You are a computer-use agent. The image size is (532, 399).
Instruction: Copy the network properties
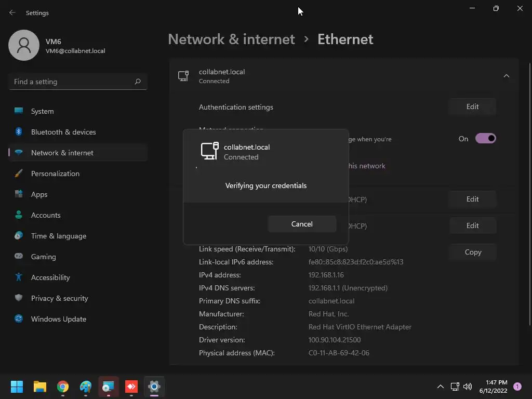click(472, 252)
